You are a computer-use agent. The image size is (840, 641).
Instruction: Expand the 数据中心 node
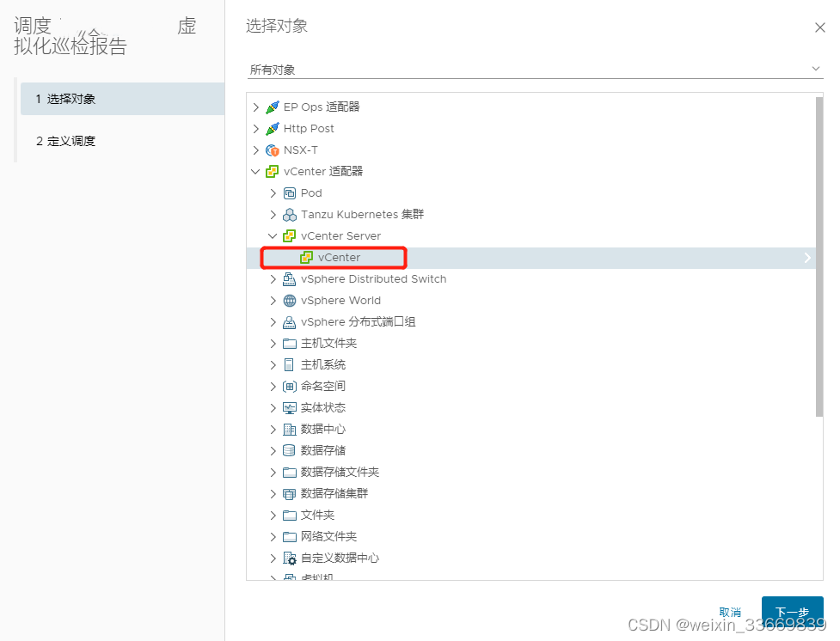tap(273, 429)
